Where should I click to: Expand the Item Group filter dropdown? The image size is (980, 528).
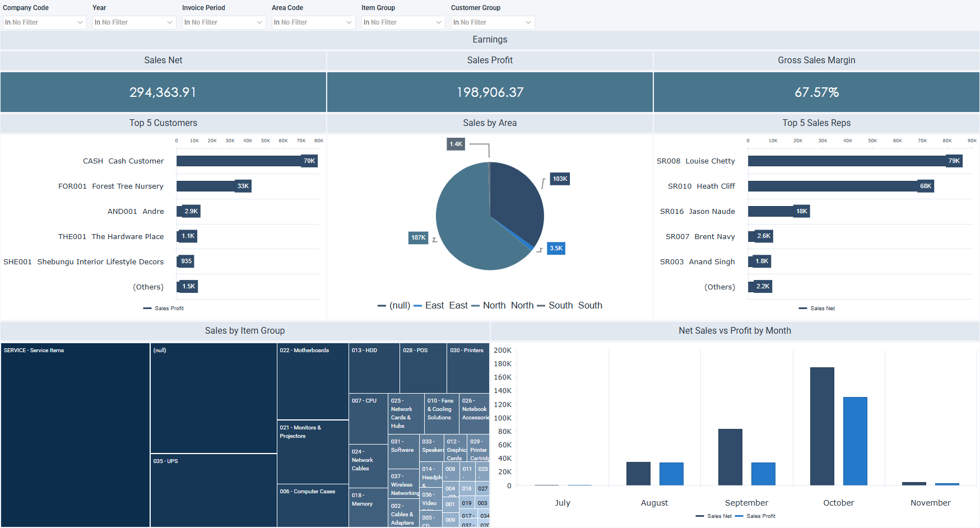pos(403,22)
